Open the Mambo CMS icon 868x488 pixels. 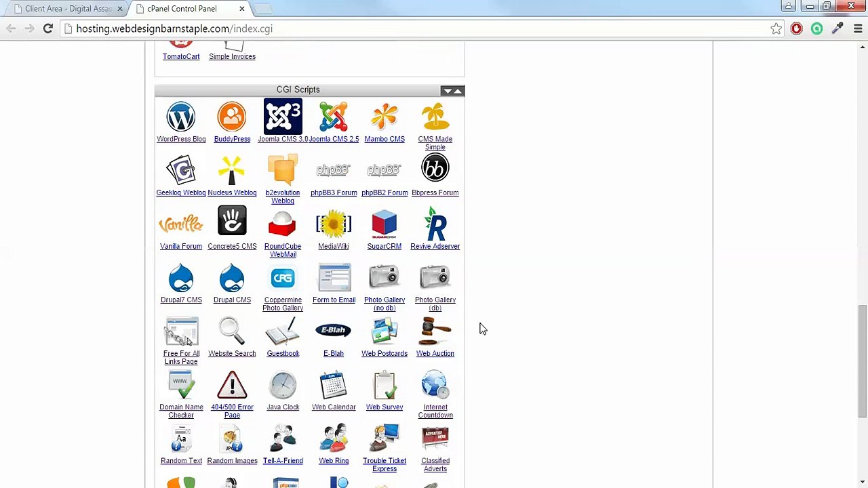pyautogui.click(x=384, y=117)
